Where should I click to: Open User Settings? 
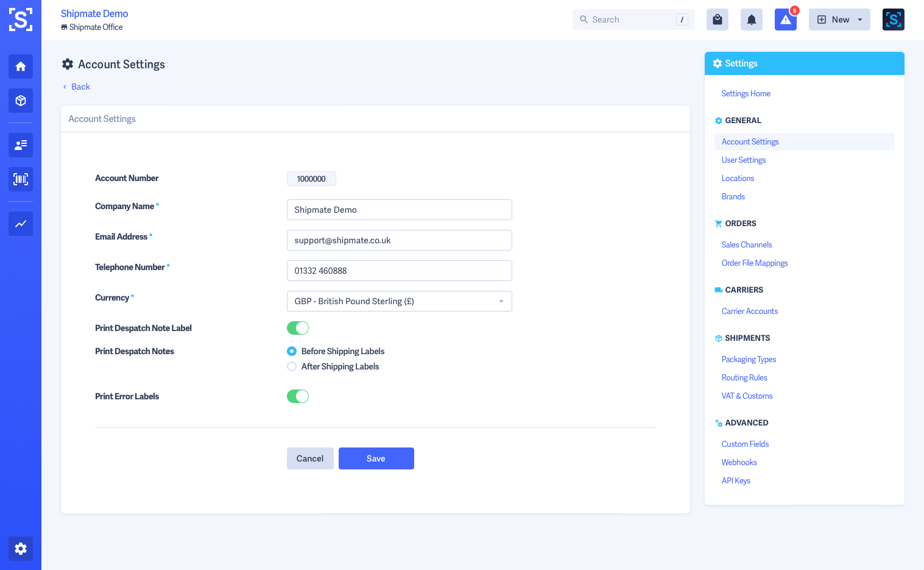pyautogui.click(x=744, y=160)
